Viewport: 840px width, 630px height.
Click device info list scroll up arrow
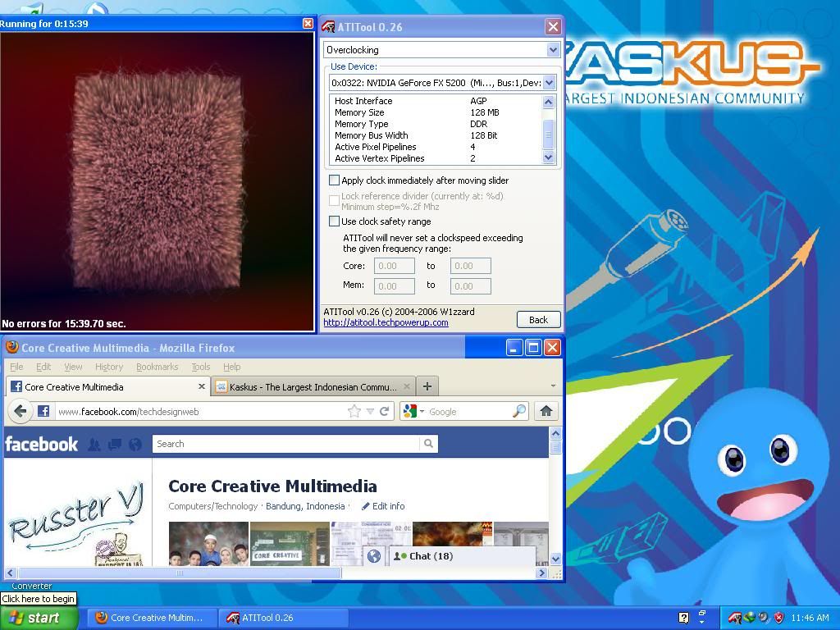(548, 101)
